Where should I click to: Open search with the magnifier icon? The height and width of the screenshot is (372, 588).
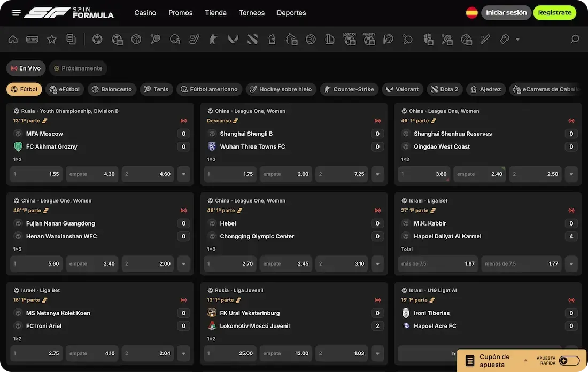575,39
